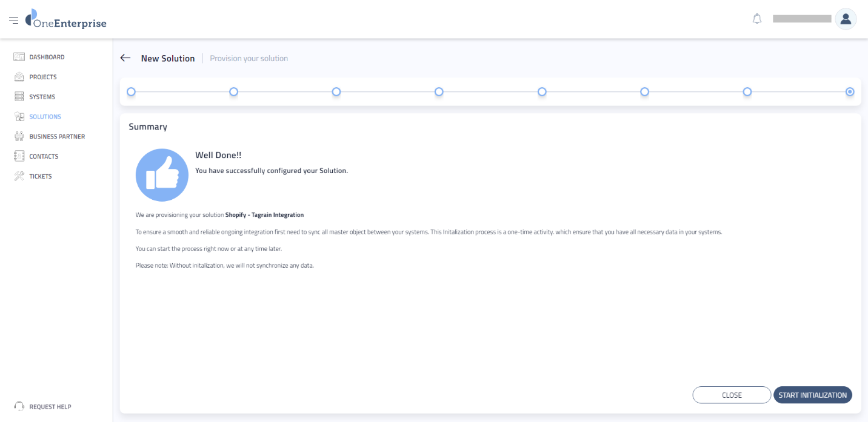Viewport: 868px width, 422px height.
Task: Open the sidebar hamburger menu
Action: (14, 19)
